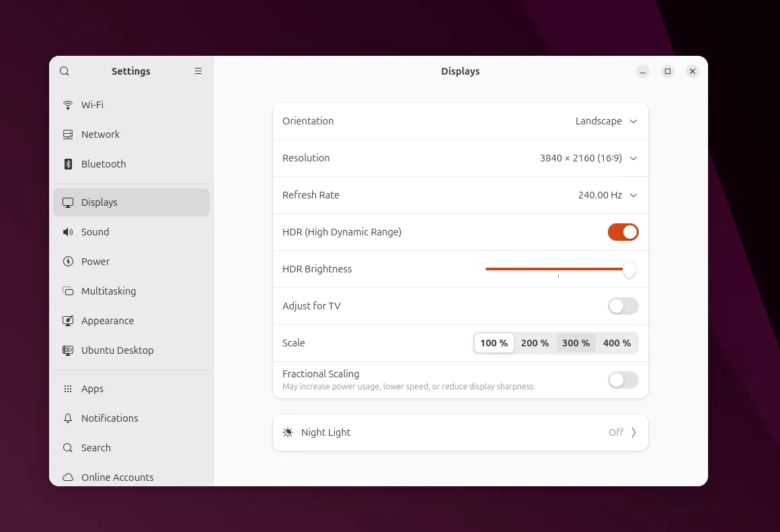
Task: Click the Power icon in sidebar
Action: [x=68, y=262]
